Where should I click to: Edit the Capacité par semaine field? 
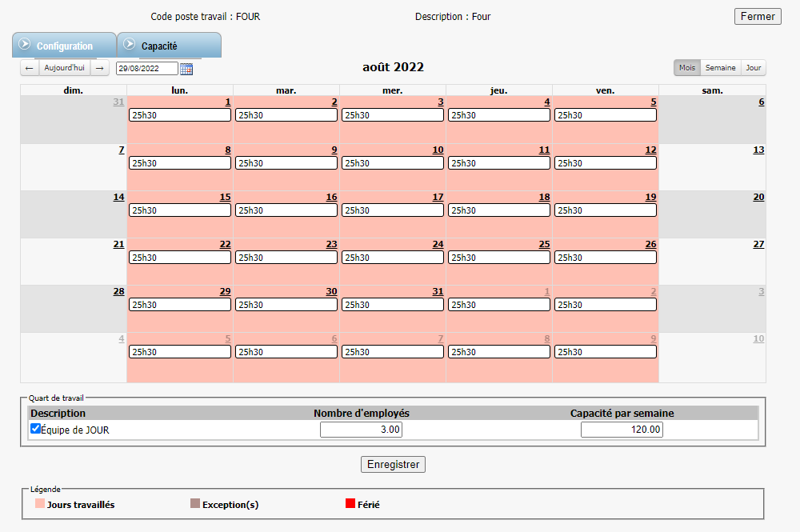click(622, 430)
